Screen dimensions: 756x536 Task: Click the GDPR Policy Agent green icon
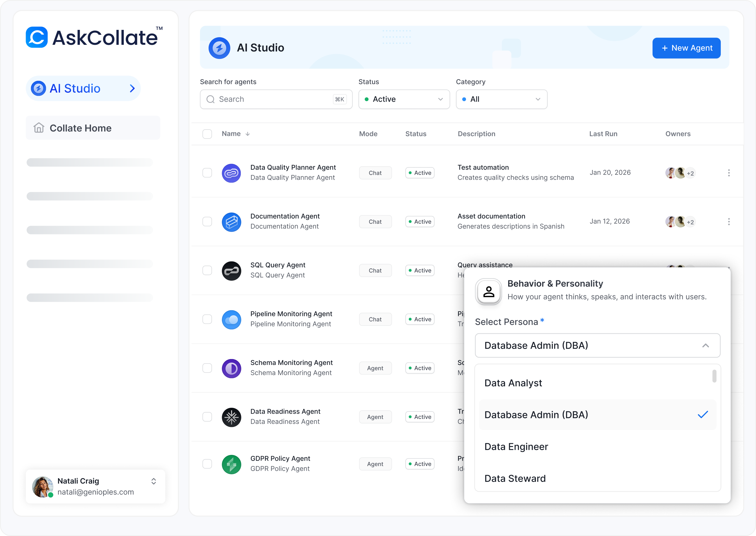231,464
